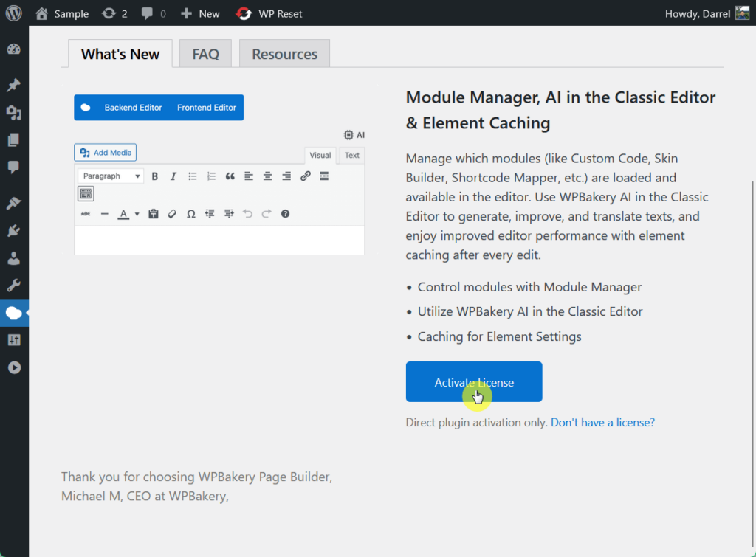Click the Activate License button
This screenshot has height=557, width=756.
tap(474, 381)
